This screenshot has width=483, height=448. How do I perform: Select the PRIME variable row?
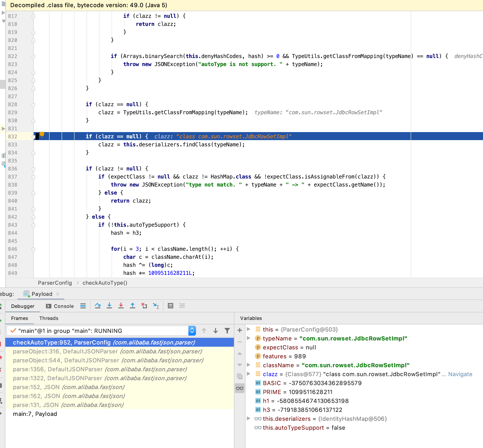coord(364,392)
